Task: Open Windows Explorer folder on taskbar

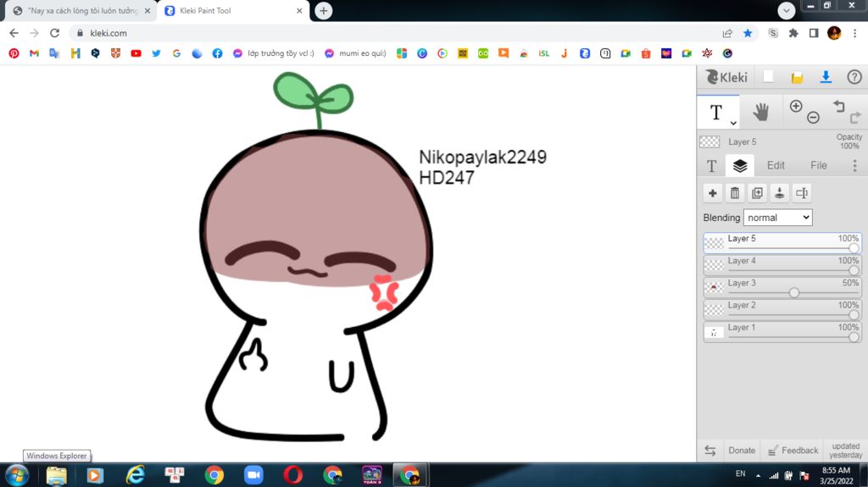Action: pos(56,475)
